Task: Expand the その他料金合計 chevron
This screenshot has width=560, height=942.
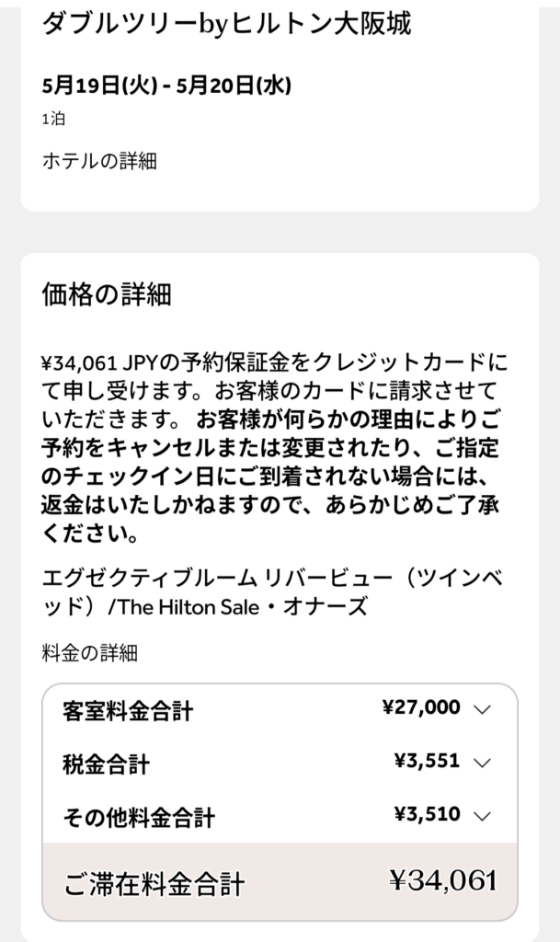Action: [482, 816]
